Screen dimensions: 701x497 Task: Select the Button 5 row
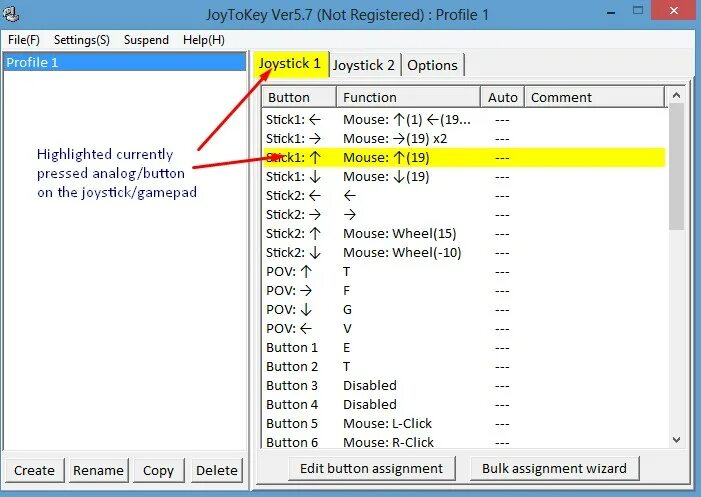click(x=465, y=424)
